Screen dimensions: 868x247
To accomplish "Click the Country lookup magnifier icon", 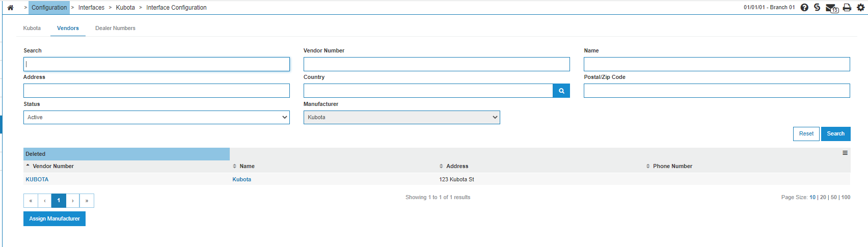I will [561, 91].
